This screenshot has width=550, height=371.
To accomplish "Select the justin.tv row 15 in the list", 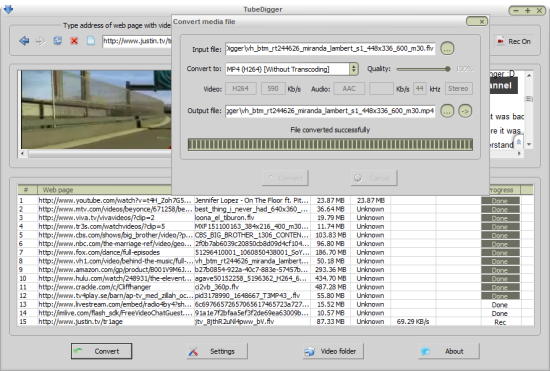I will [x=276, y=322].
